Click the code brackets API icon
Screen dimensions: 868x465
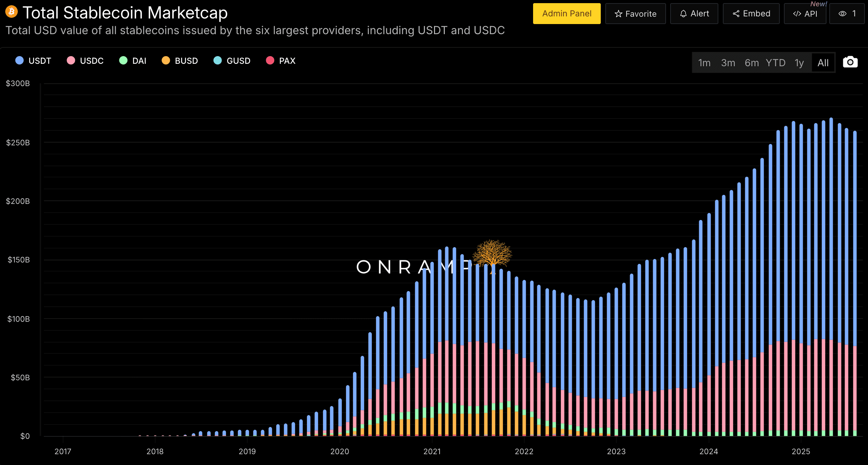click(797, 14)
